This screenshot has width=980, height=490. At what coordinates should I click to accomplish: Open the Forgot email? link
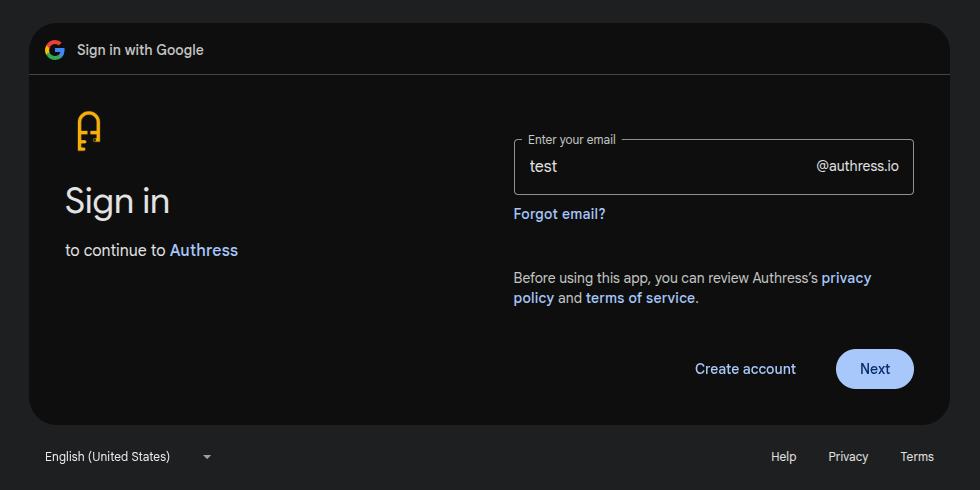(x=559, y=214)
